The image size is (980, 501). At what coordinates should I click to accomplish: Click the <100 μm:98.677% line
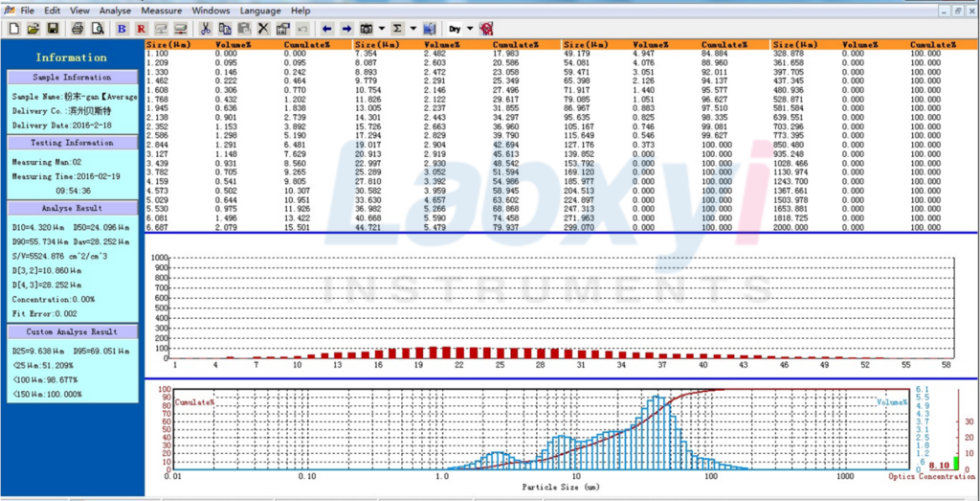tap(44, 379)
